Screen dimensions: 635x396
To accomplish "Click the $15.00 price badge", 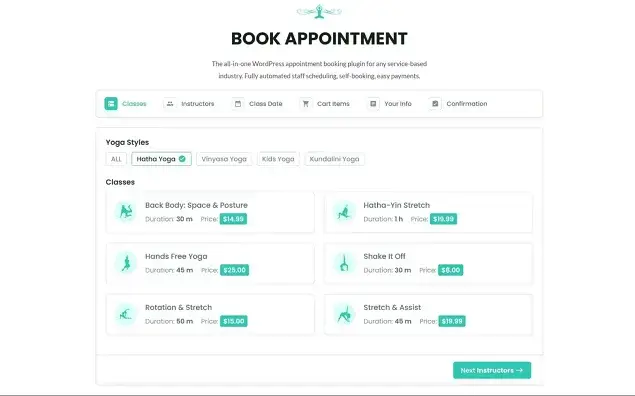I will point(234,321).
